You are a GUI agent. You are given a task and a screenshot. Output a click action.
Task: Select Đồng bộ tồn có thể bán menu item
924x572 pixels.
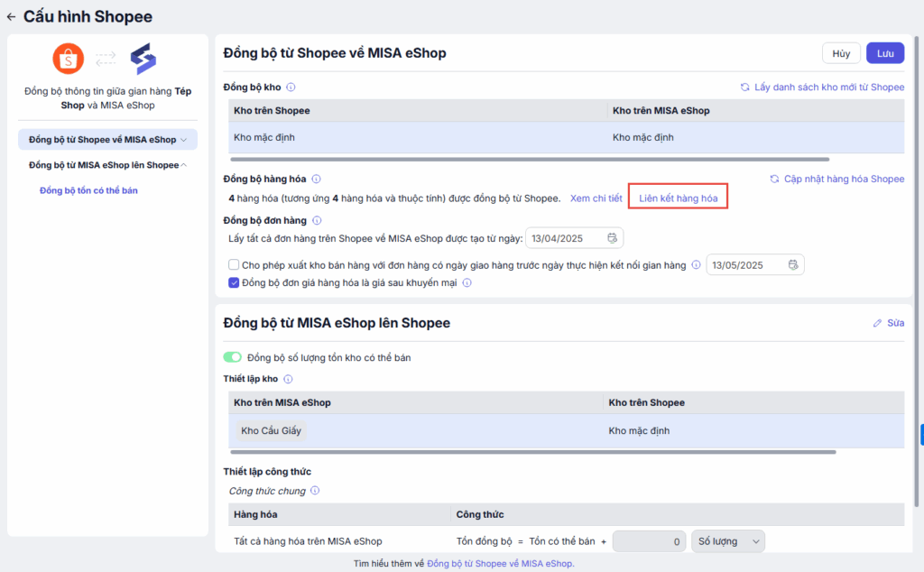(88, 190)
